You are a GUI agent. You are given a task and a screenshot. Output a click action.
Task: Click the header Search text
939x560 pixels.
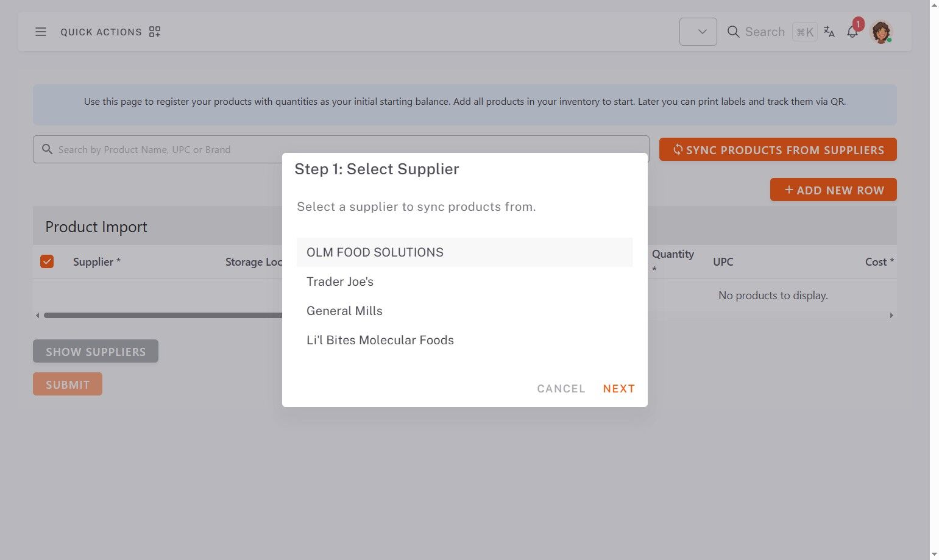pyautogui.click(x=765, y=32)
